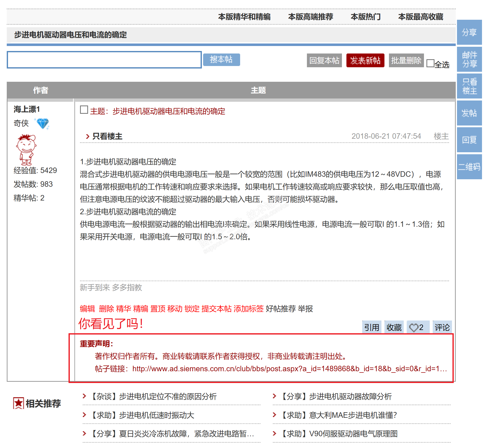Viewport: 487px width, 448px height.
Task: Open the 本版热门 tab
Action: pyautogui.click(x=365, y=17)
